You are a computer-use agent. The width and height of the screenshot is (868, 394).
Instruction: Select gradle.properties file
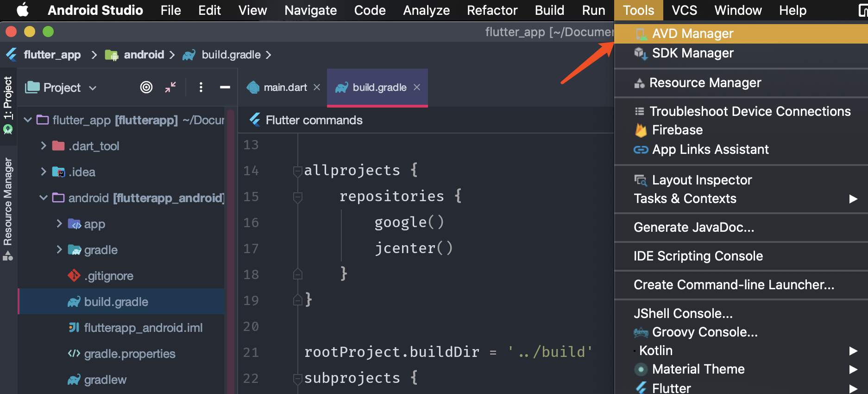(x=121, y=354)
